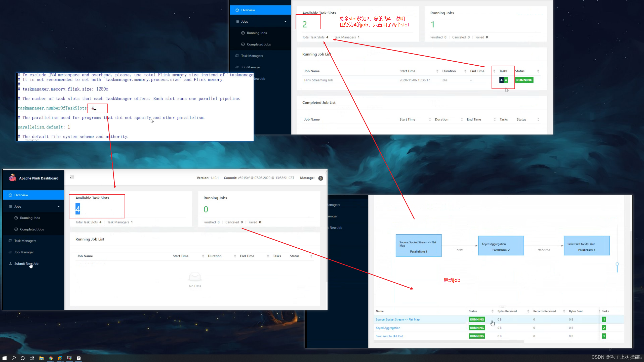Click the green tasks badge 2 for Keyed Aggregation

coord(604,328)
